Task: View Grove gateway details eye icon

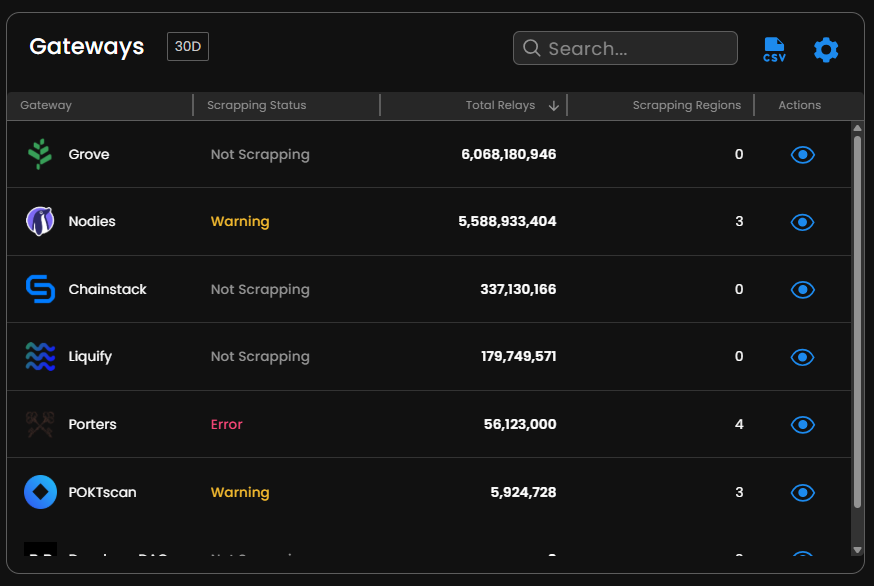Action: 803,154
